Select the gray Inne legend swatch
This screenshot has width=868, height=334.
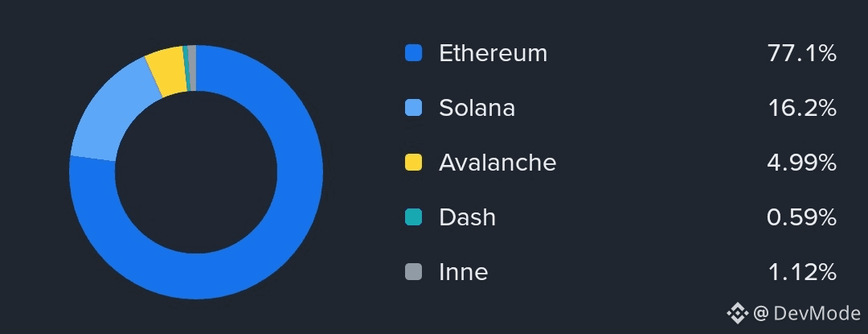[413, 272]
